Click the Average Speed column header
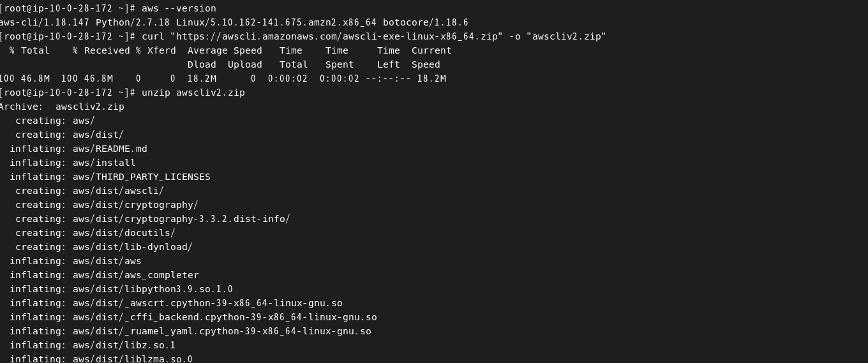This screenshot has height=363, width=868. (x=225, y=50)
